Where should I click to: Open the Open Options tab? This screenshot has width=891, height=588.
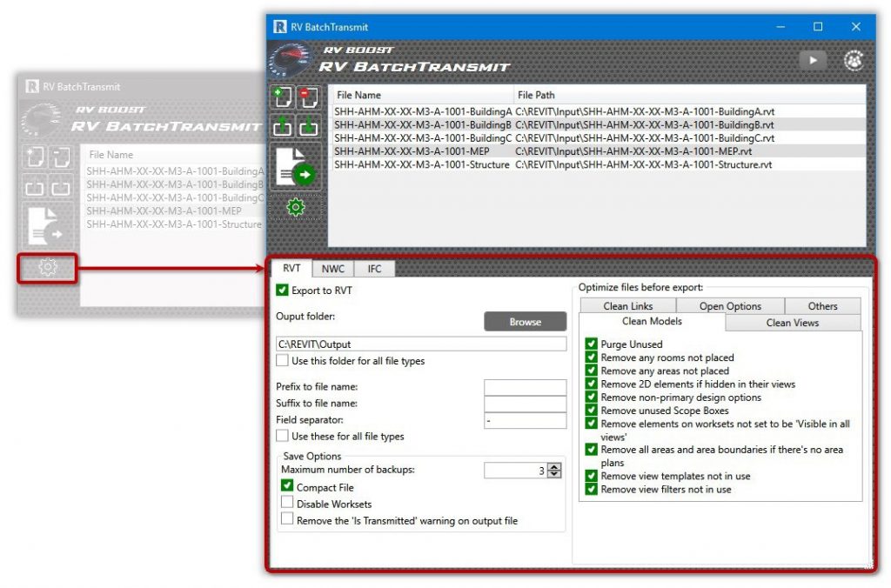point(730,305)
